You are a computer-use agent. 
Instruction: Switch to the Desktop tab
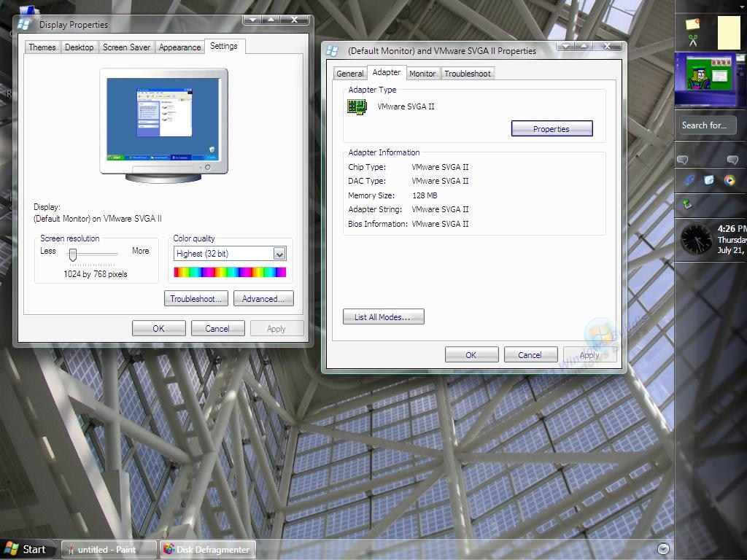tap(79, 47)
